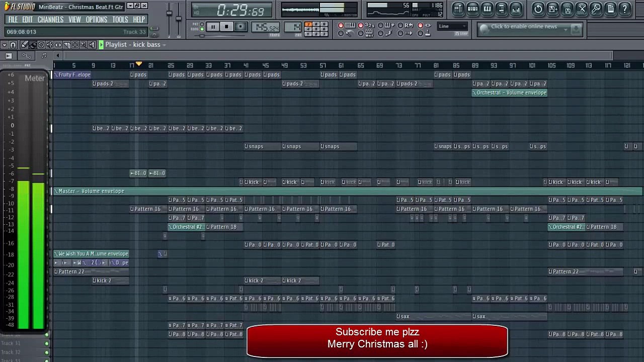Stop playback with the stop button
Screen dimensions: 644x362
pos(226,27)
